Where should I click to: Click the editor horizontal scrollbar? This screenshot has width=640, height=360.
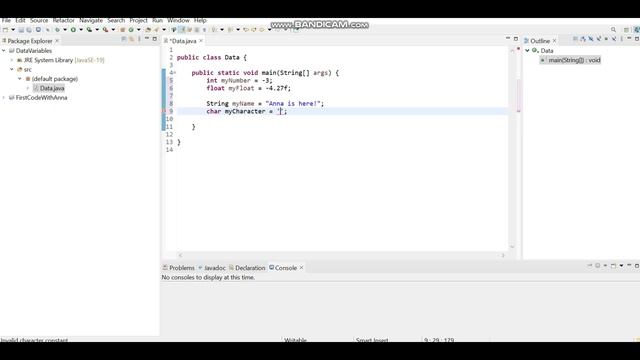(341, 255)
